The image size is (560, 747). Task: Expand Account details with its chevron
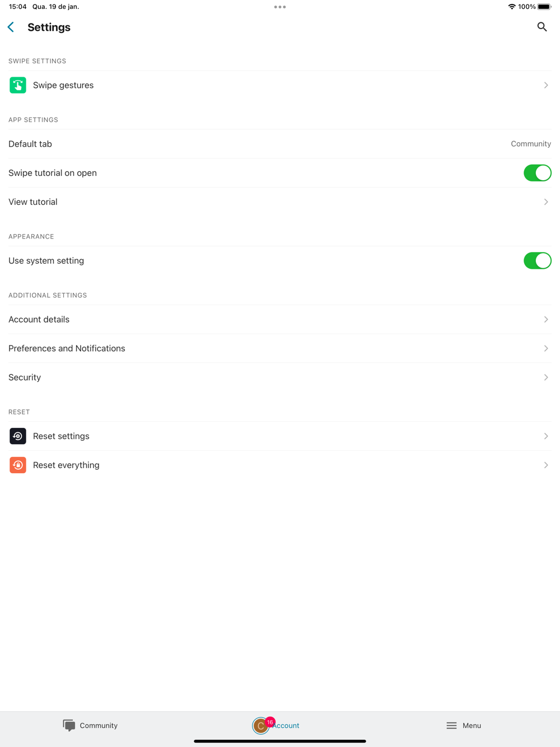(x=546, y=320)
